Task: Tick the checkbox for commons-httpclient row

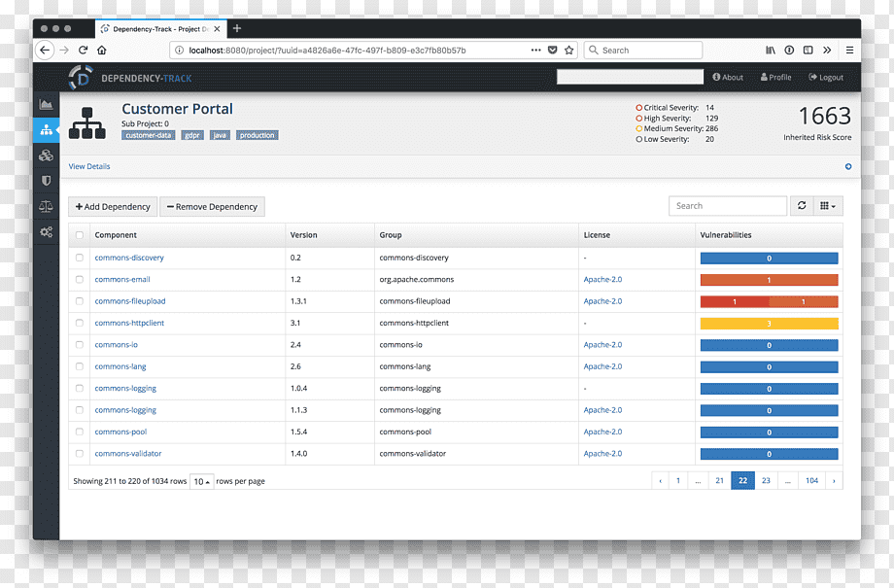Action: (80, 323)
